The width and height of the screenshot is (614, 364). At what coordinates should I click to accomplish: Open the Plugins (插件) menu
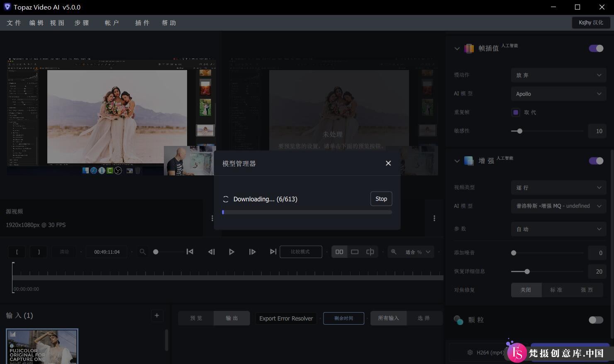(x=142, y=23)
